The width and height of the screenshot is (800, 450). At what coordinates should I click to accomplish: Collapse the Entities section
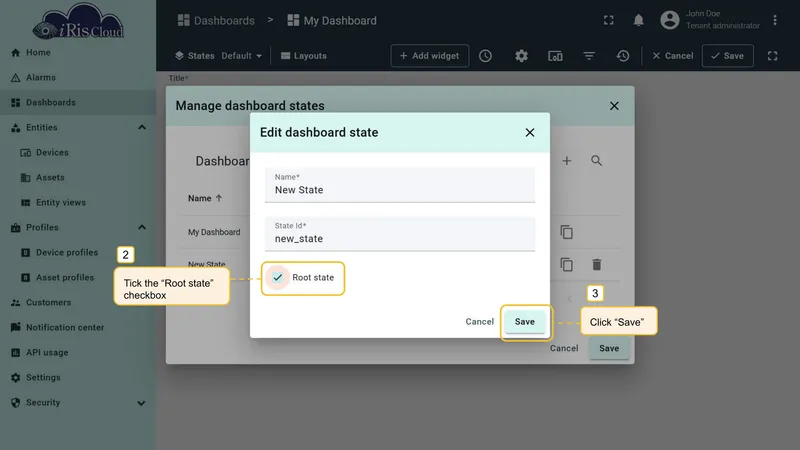point(142,128)
